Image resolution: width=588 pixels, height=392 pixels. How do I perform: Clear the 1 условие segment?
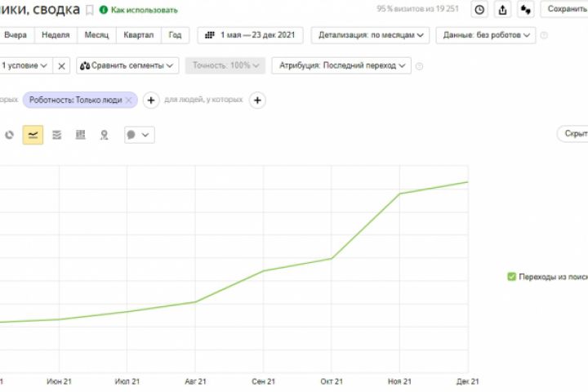point(61,66)
